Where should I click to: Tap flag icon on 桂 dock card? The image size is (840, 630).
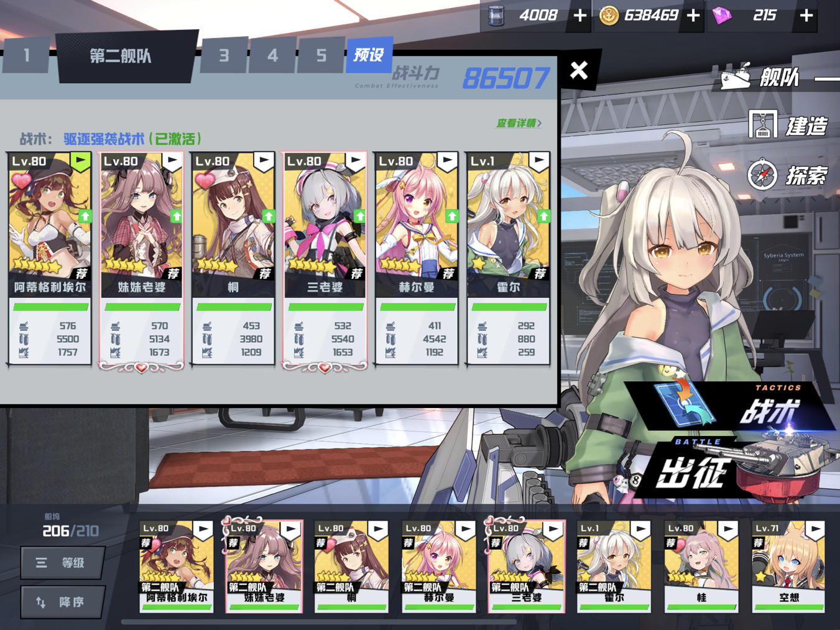[727, 530]
